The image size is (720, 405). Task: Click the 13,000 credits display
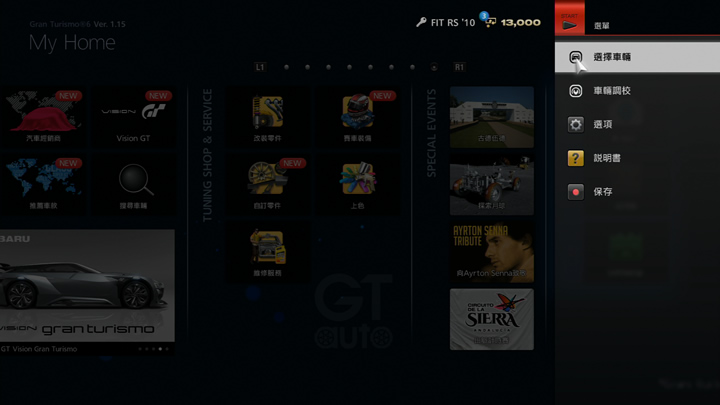point(520,22)
